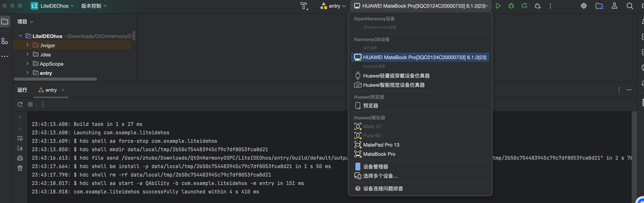This screenshot has width=644, height=203.
Task: Print the console output
Action: [x=20, y=158]
